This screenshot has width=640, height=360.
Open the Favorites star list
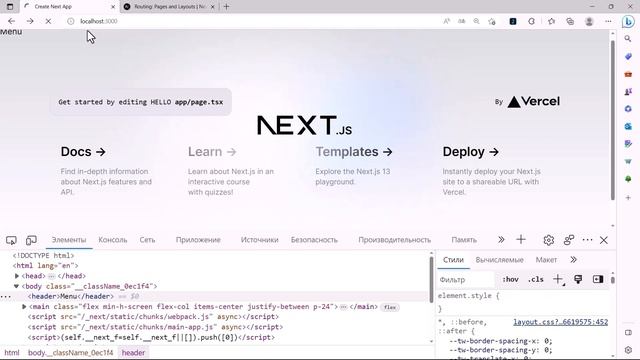point(551,21)
